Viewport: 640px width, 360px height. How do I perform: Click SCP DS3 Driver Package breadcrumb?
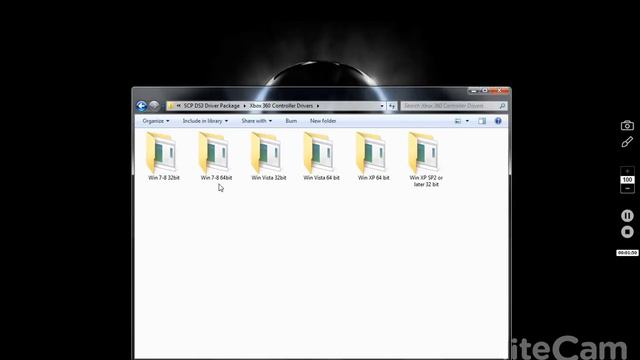pyautogui.click(x=211, y=106)
